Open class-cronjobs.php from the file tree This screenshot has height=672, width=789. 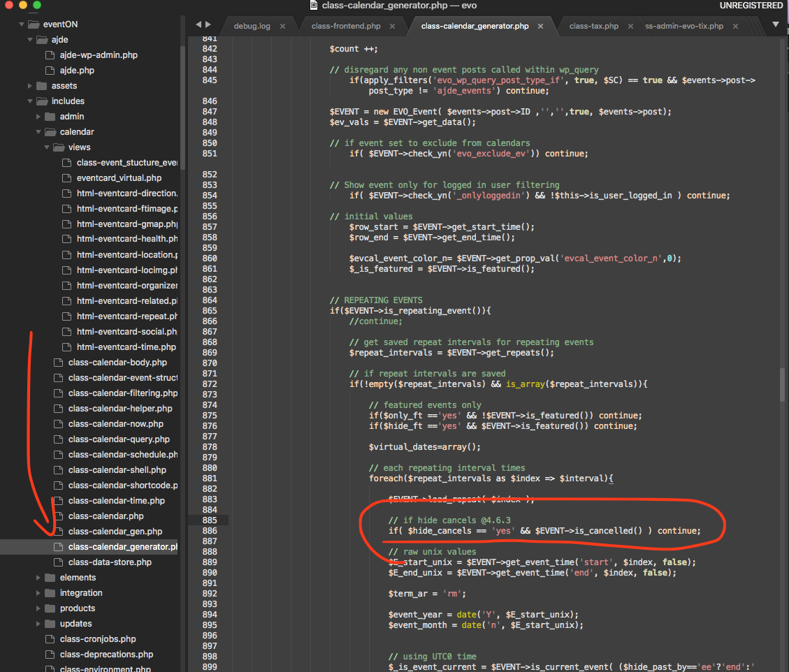[98, 639]
